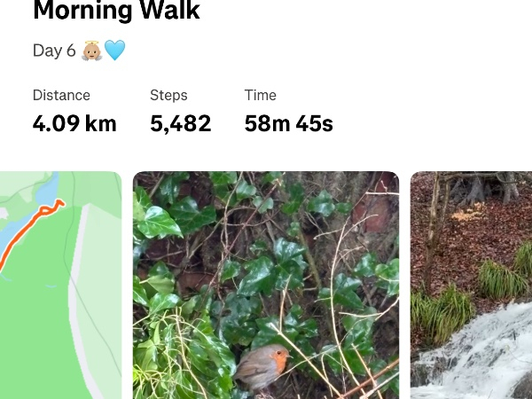Click the Time stat label
This screenshot has width=532, height=399.
point(261,95)
